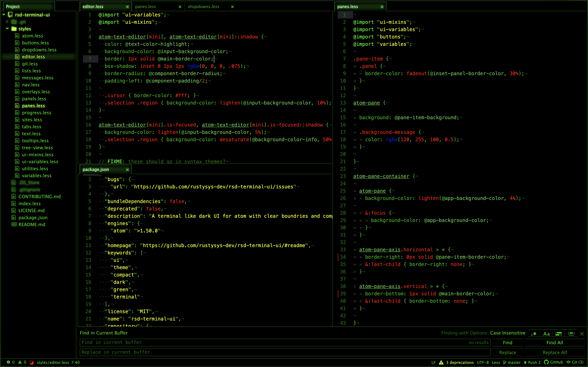This screenshot has width=588, height=367.
Task: Open Git (3) commit panel icon
Action: (568, 362)
